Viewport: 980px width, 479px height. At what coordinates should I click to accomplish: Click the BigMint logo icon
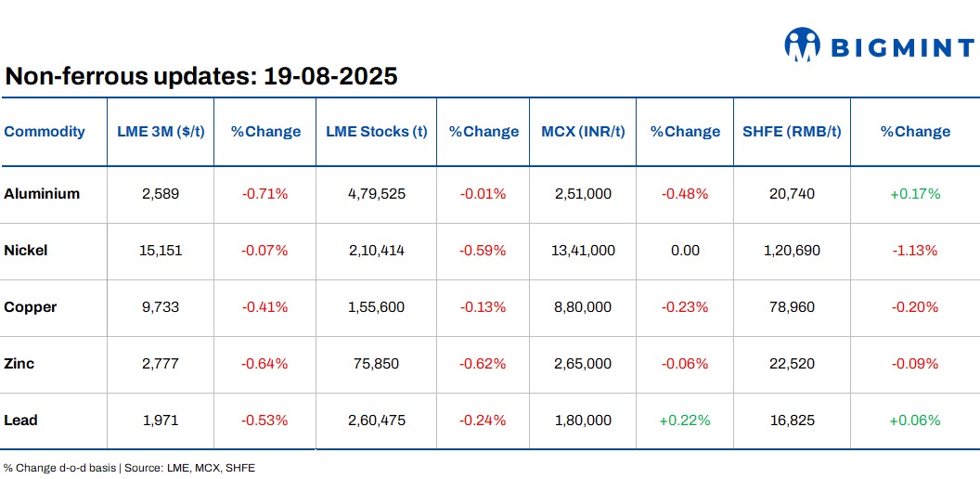(803, 45)
